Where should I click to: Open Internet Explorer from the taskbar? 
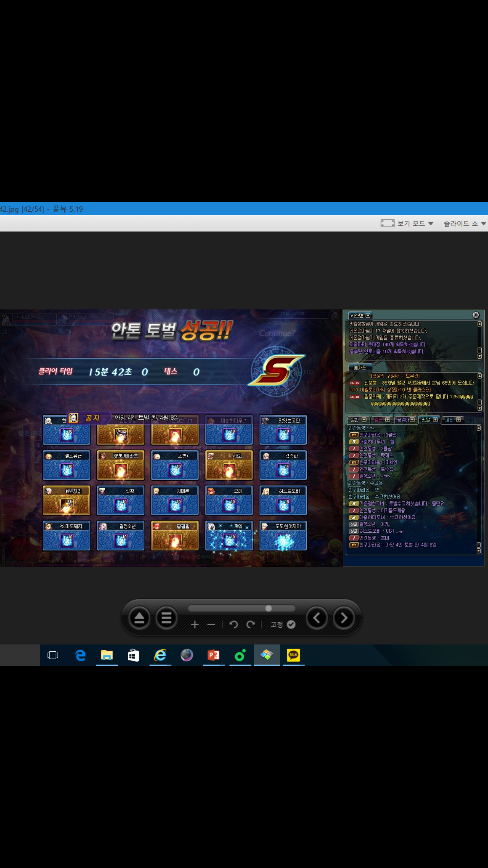pyautogui.click(x=160, y=655)
